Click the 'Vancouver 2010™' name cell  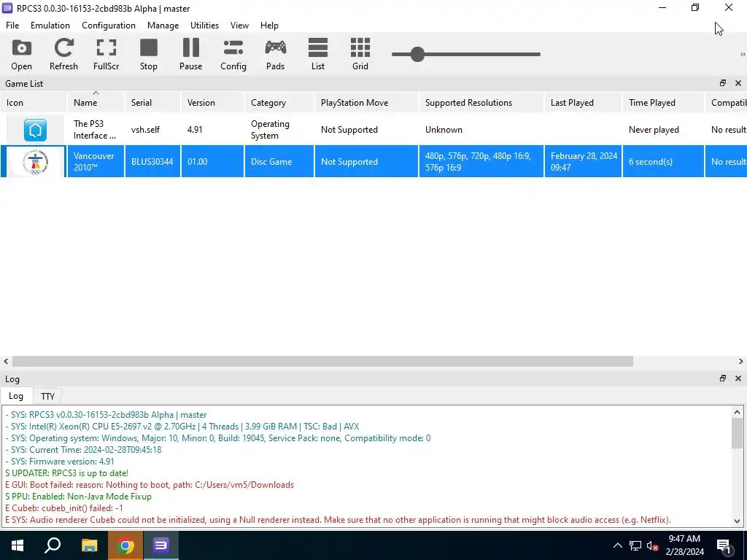(96, 161)
